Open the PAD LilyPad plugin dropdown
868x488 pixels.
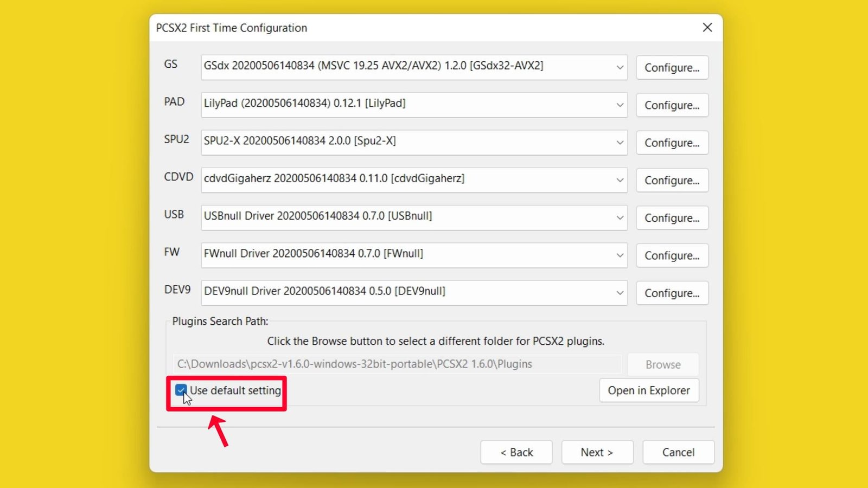coord(414,105)
